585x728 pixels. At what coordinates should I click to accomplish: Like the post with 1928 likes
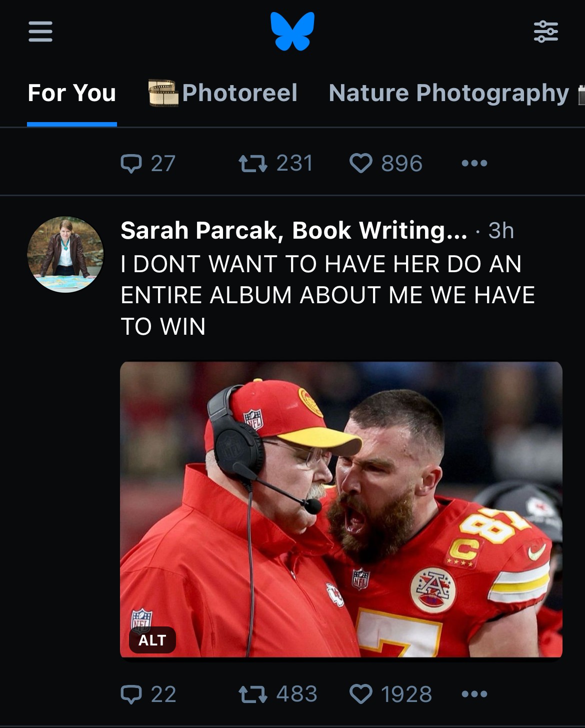360,694
